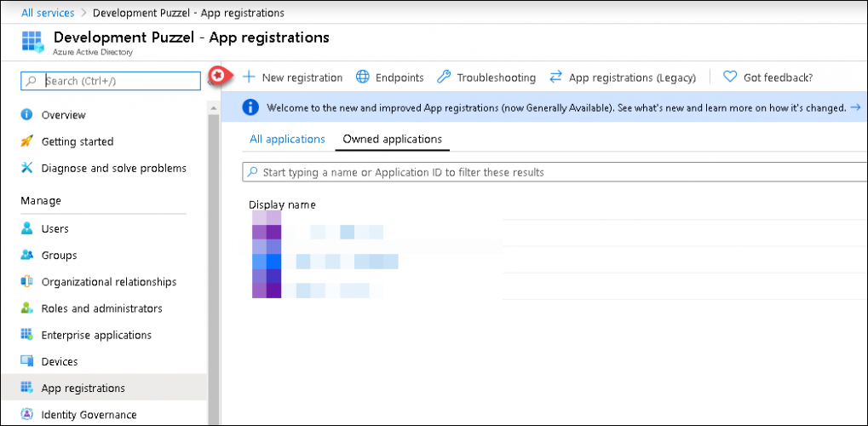The width and height of the screenshot is (868, 426).
Task: Click the sidebar Search (Ctrl+/) box
Action: (x=111, y=81)
